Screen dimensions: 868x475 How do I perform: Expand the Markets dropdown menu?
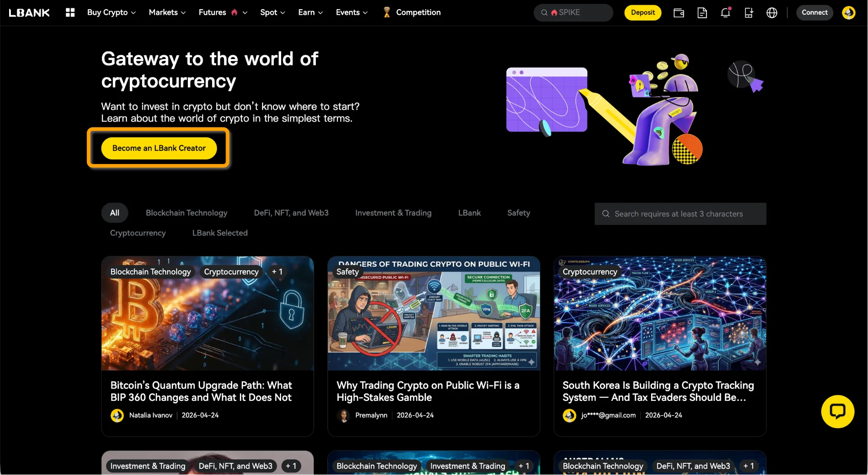[x=167, y=13]
